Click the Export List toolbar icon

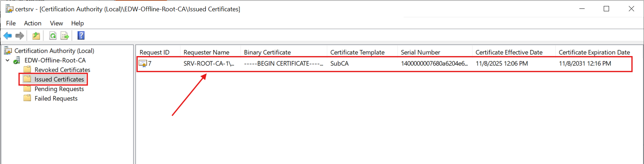(x=65, y=36)
